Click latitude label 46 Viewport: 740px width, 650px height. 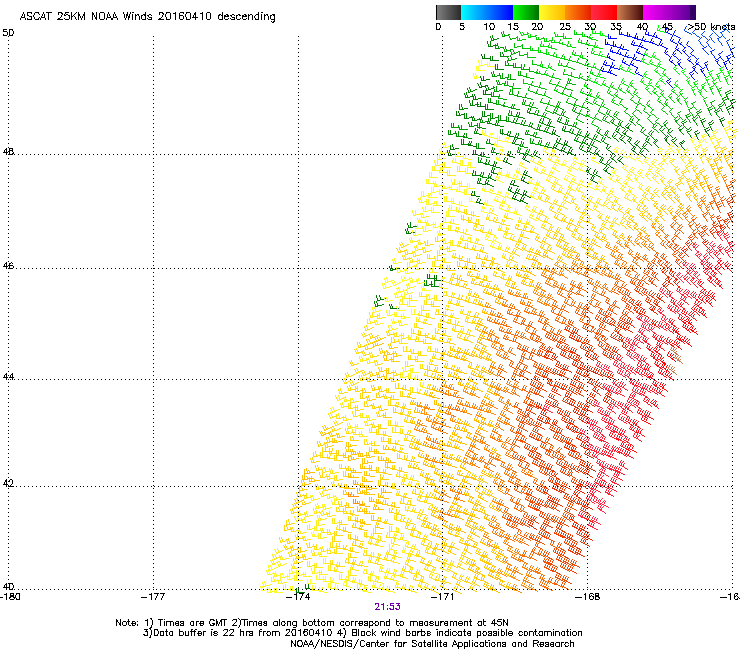8,266
